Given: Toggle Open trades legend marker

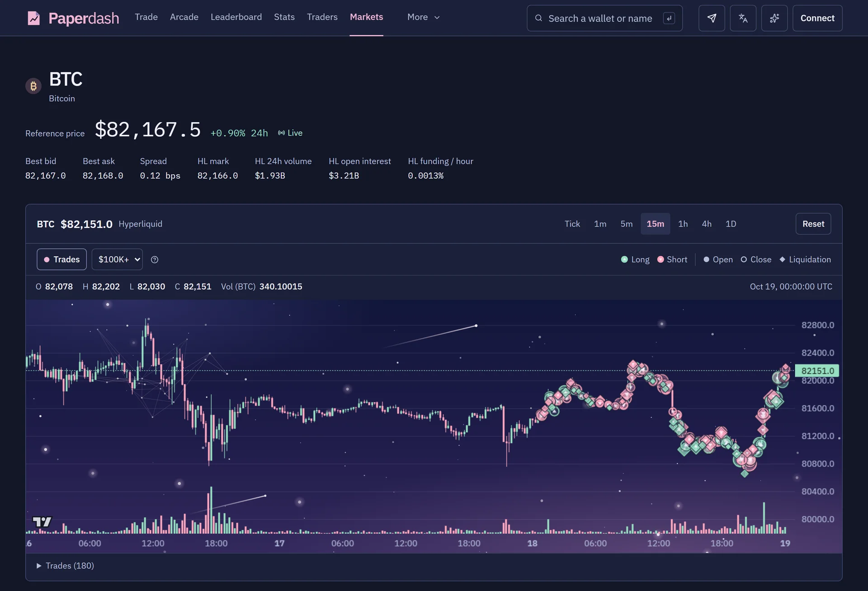Looking at the screenshot, I should tap(718, 260).
